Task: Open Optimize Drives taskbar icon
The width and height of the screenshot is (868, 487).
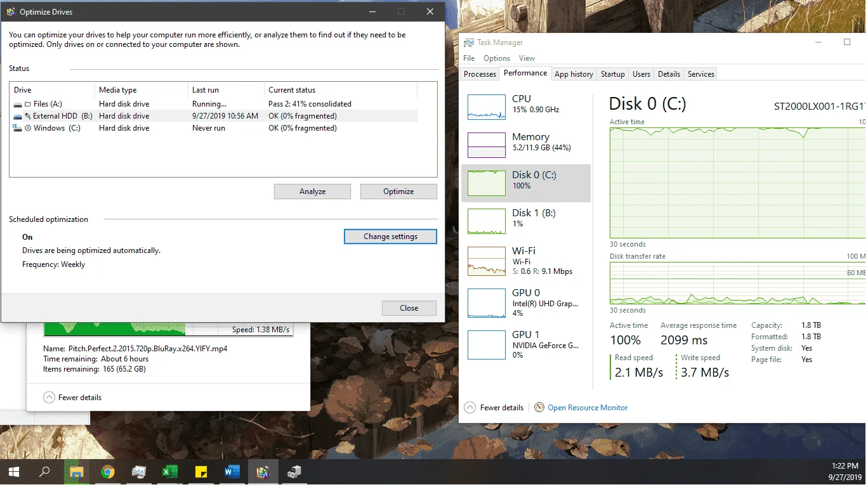Action: (263, 472)
